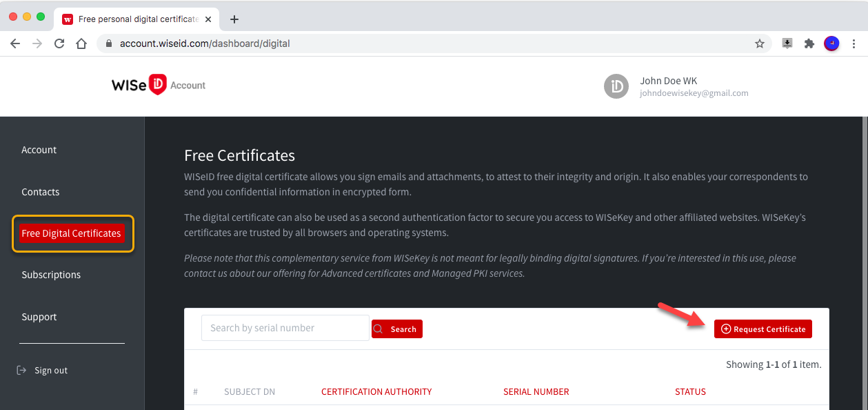Open Support in the sidebar

point(39,317)
